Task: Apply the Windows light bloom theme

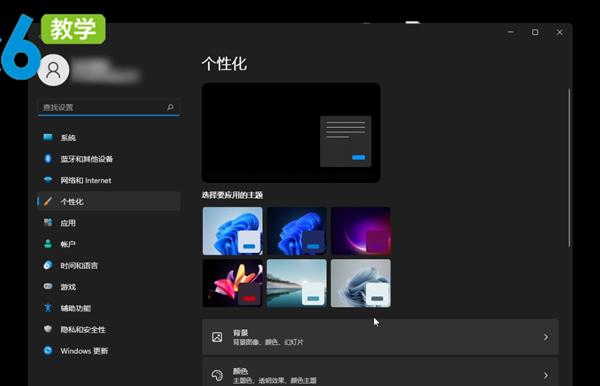Action: pyautogui.click(x=233, y=231)
